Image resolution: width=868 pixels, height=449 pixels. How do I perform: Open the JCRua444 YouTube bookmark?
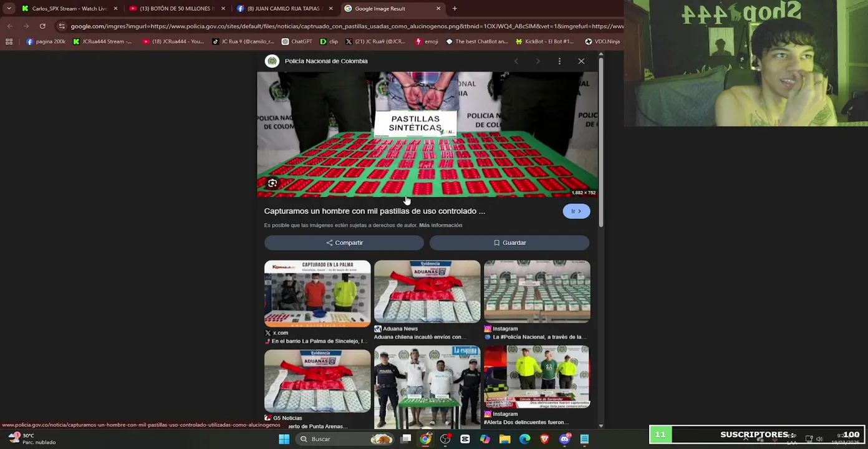coord(173,42)
